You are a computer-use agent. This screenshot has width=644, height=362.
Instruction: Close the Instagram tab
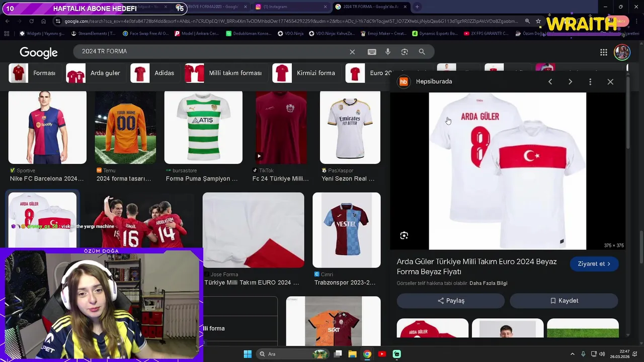(x=325, y=7)
